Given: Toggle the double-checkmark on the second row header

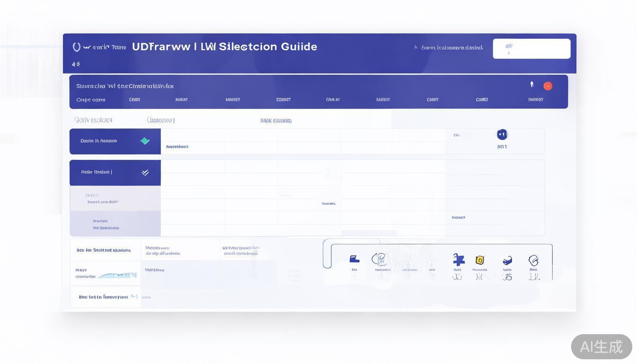Looking at the screenshot, I should pos(145,173).
